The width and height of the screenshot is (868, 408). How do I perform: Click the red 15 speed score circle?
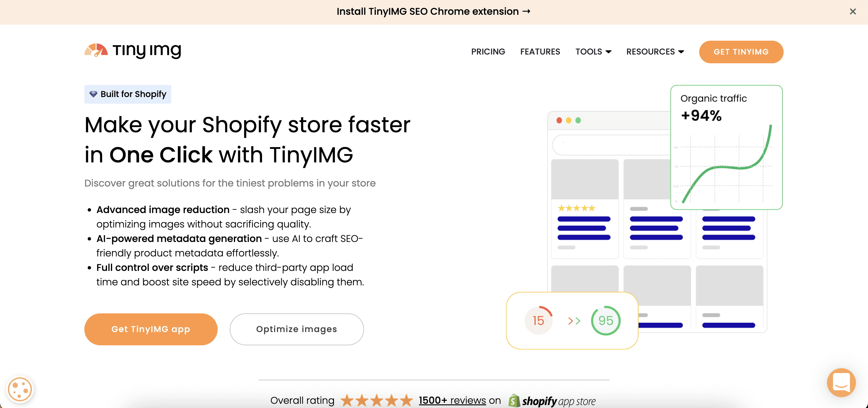(x=539, y=320)
